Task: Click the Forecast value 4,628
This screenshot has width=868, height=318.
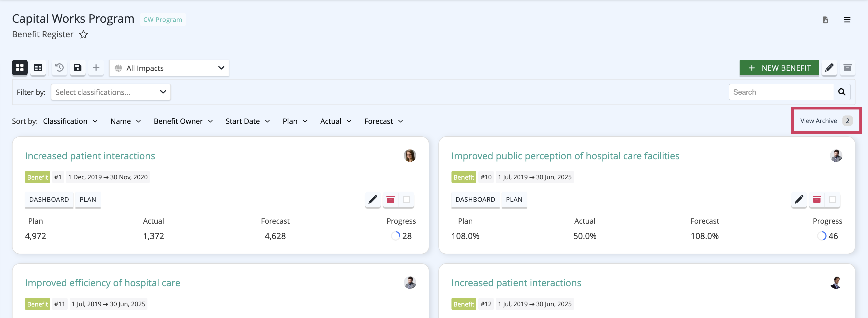Action: (275, 236)
